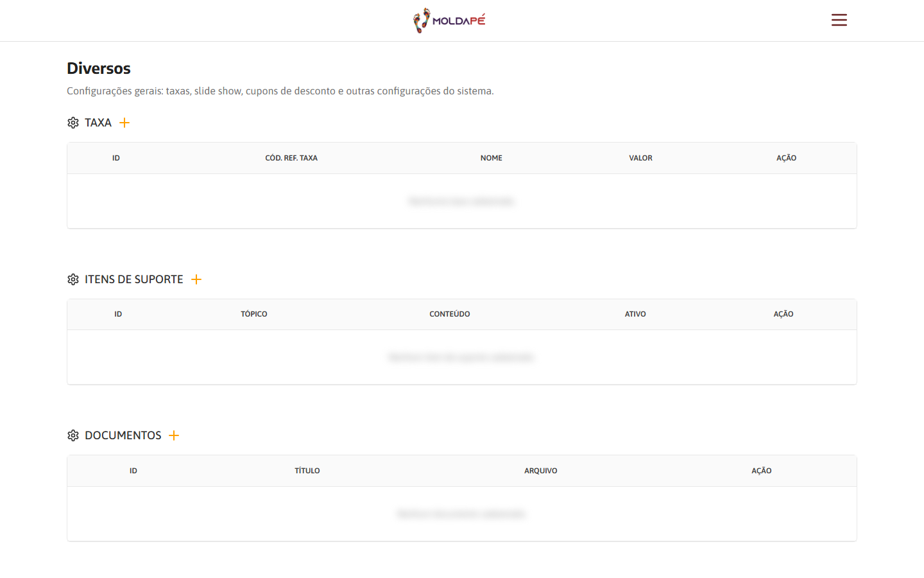
Task: Click the Ação header in Taxa table
Action: [787, 158]
